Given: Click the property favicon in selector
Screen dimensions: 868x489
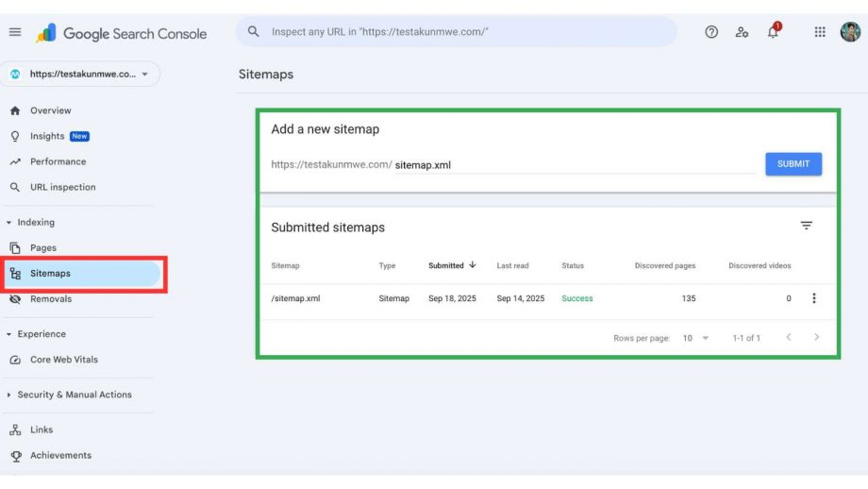Looking at the screenshot, I should tap(15, 75).
